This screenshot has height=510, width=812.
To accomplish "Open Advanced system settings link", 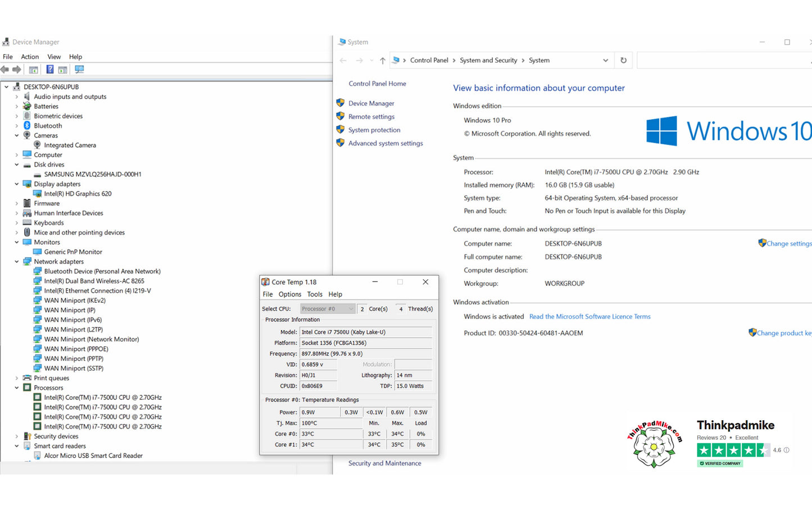I will pos(385,143).
